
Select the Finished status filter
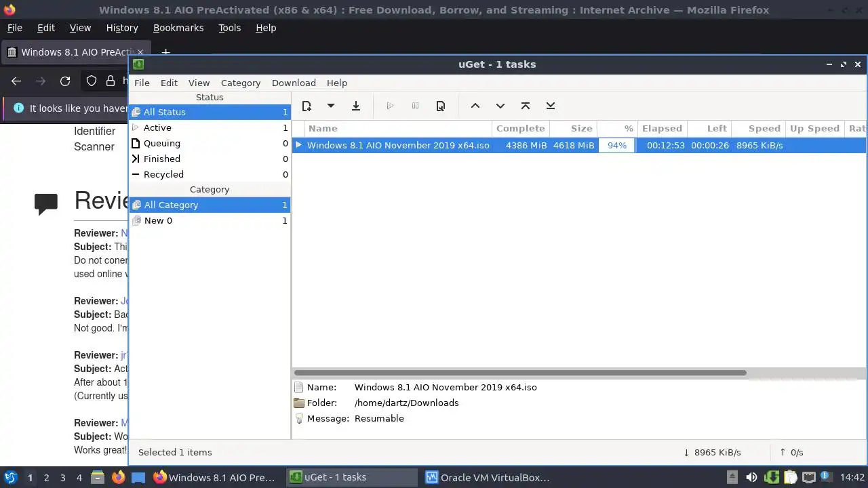pyautogui.click(x=210, y=159)
